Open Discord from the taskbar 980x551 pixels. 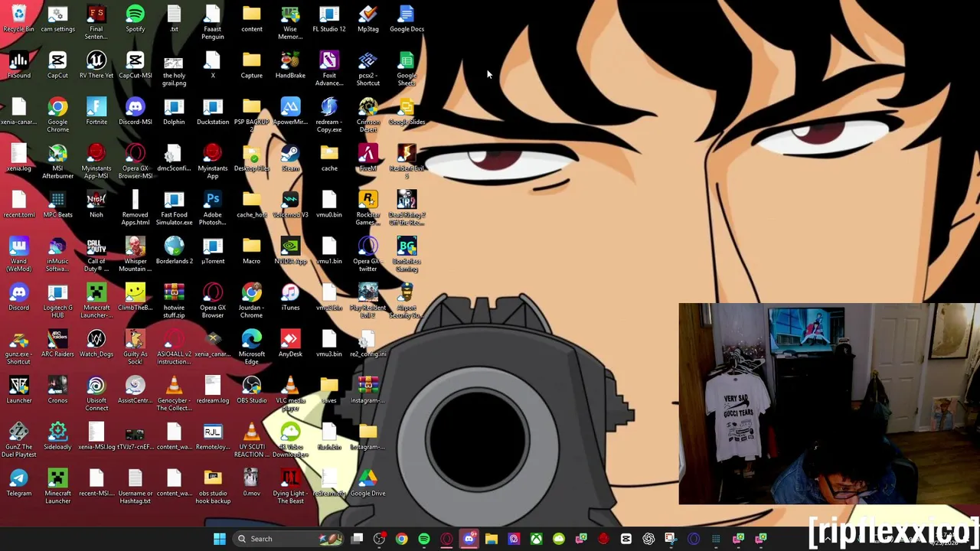(x=469, y=539)
